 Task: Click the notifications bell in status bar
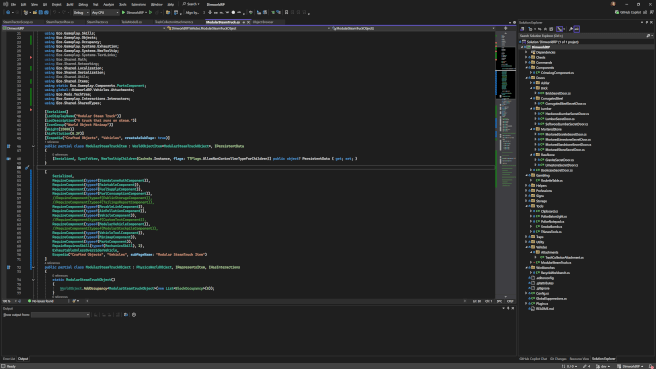click(x=651, y=366)
